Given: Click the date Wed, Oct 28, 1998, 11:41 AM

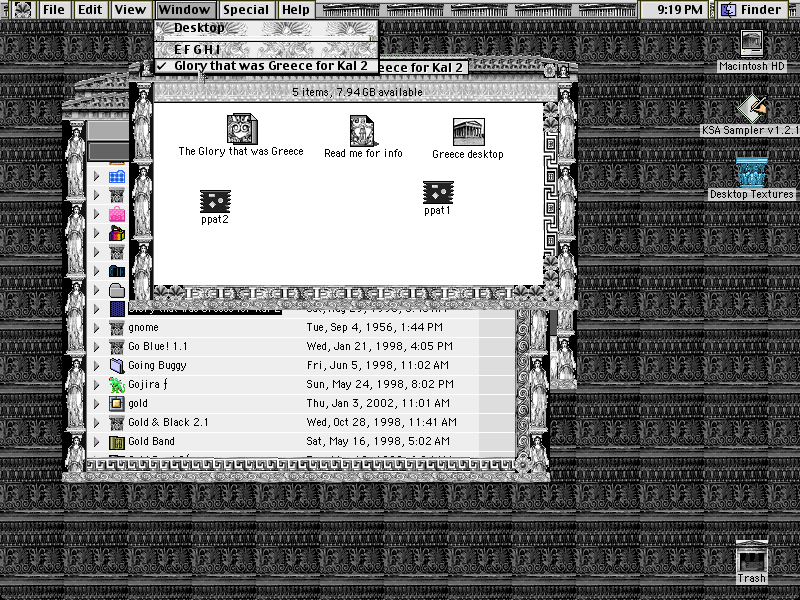Looking at the screenshot, I should pos(382,422).
